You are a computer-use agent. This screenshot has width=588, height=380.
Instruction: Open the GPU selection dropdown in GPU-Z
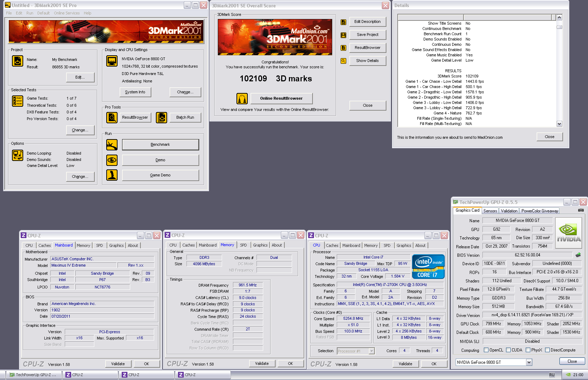(529, 362)
